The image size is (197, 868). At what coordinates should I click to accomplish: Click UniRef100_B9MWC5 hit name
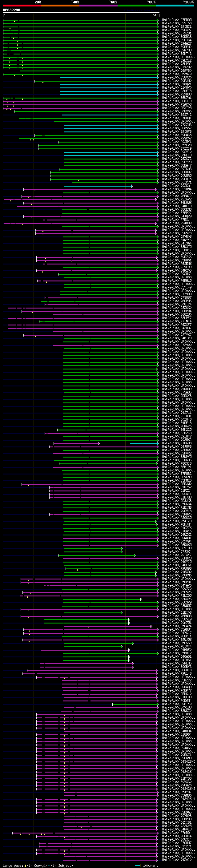[x=177, y=135]
